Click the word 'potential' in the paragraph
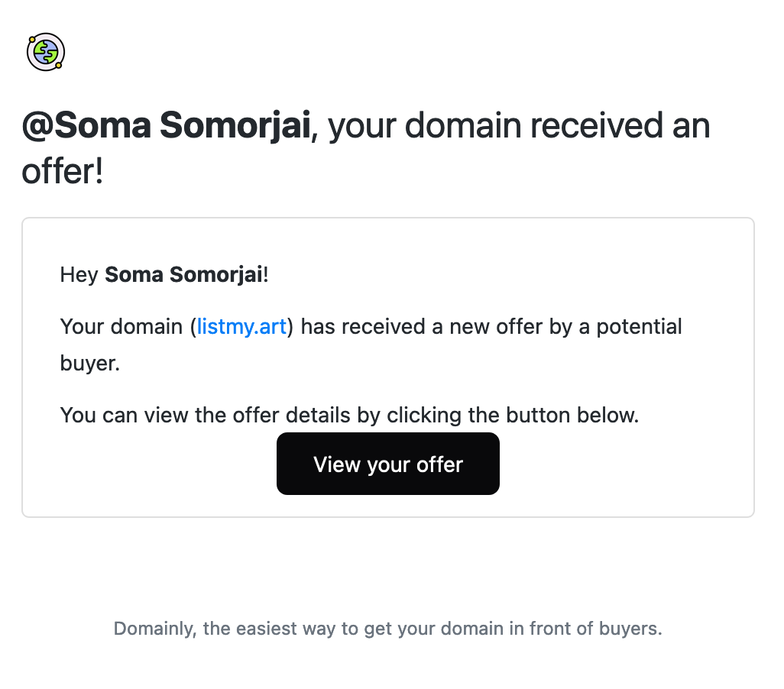Image resolution: width=784 pixels, height=689 pixels. click(639, 328)
